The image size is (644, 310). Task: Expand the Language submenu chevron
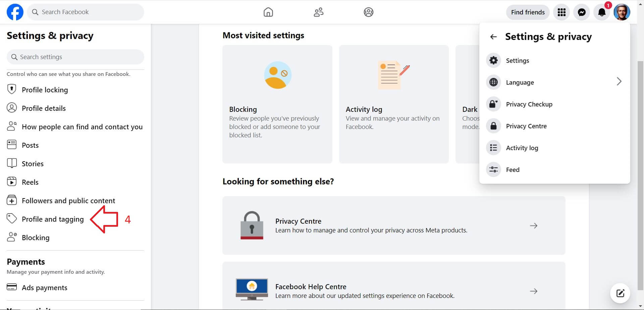tap(619, 82)
